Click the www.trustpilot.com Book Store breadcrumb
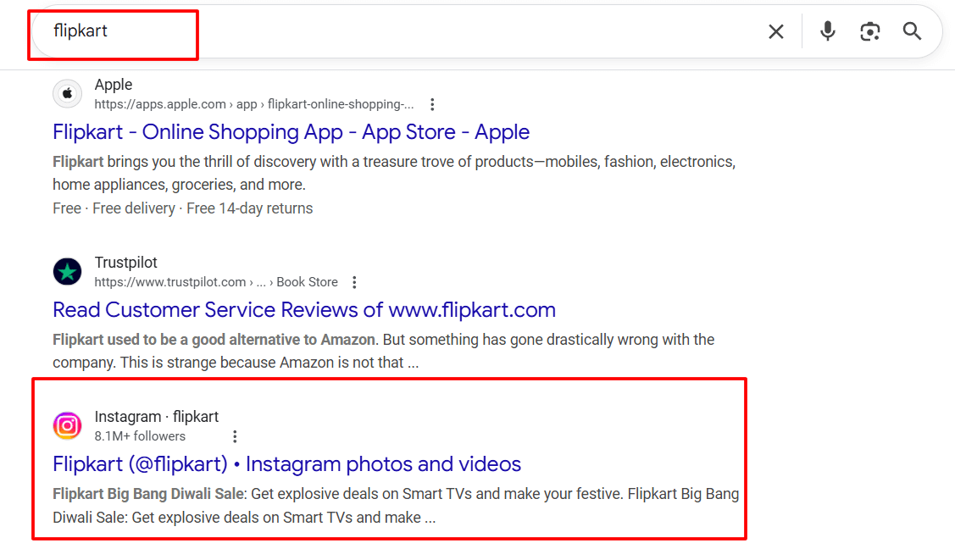Screen dimensions: 955x560 click(216, 282)
